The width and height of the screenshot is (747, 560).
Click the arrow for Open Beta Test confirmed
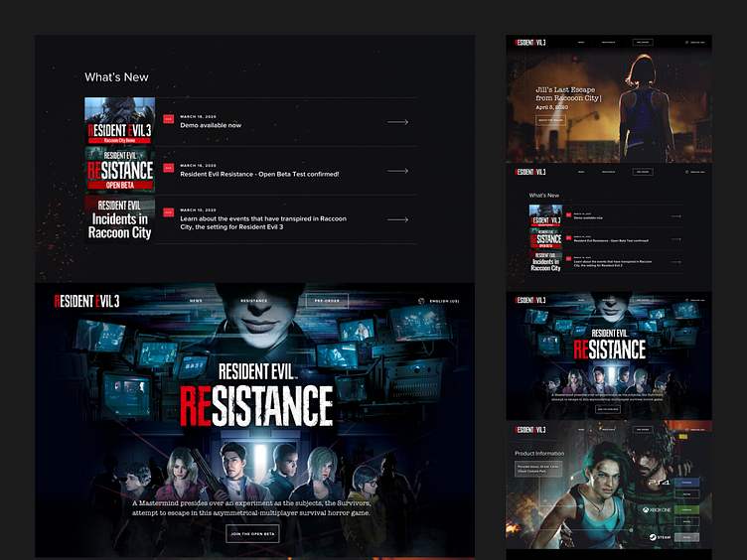pyautogui.click(x=397, y=171)
